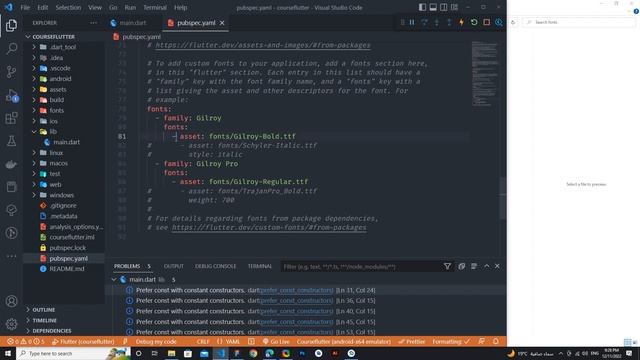Open the Docker view in activity bar
The image size is (640, 360).
point(11,164)
